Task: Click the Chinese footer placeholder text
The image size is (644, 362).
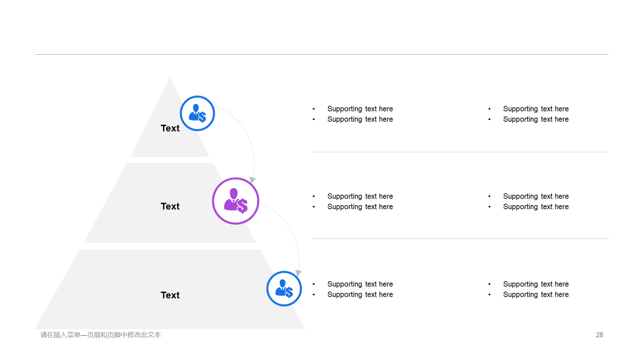Action: (101, 335)
